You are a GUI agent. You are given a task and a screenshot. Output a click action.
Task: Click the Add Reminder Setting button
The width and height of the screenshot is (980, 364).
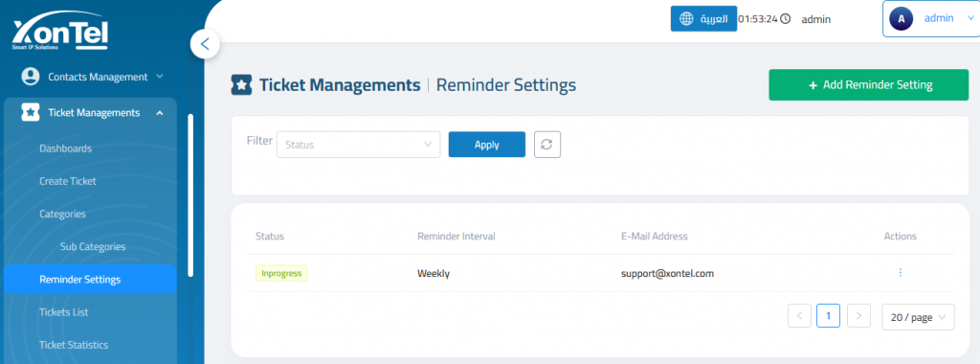[x=869, y=85]
